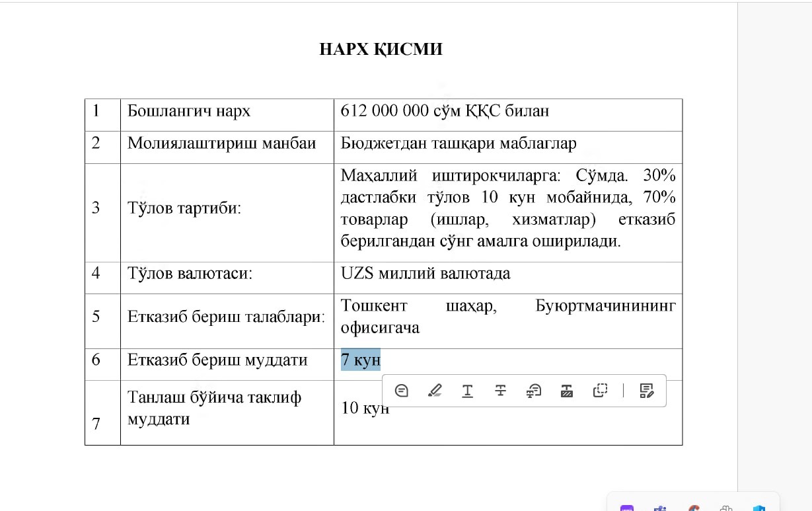This screenshot has height=511, width=812.
Task: Click the highlighted "7 кун" text
Action: [361, 360]
